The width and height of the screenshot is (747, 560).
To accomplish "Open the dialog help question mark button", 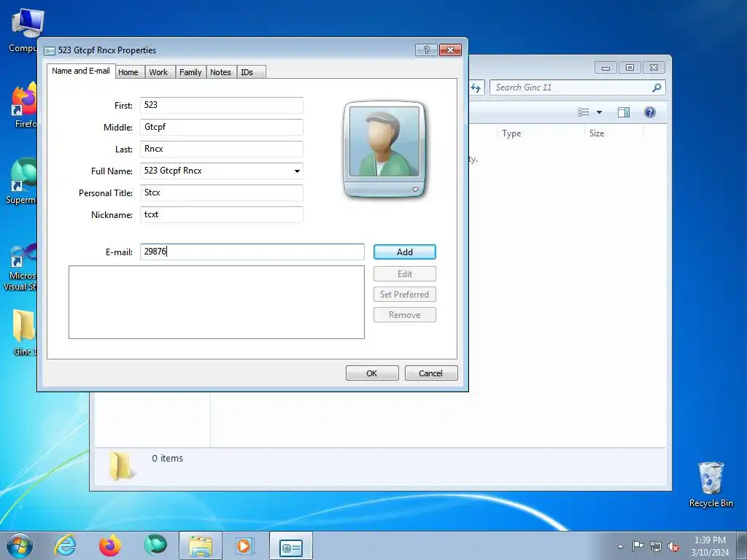I will [x=426, y=50].
